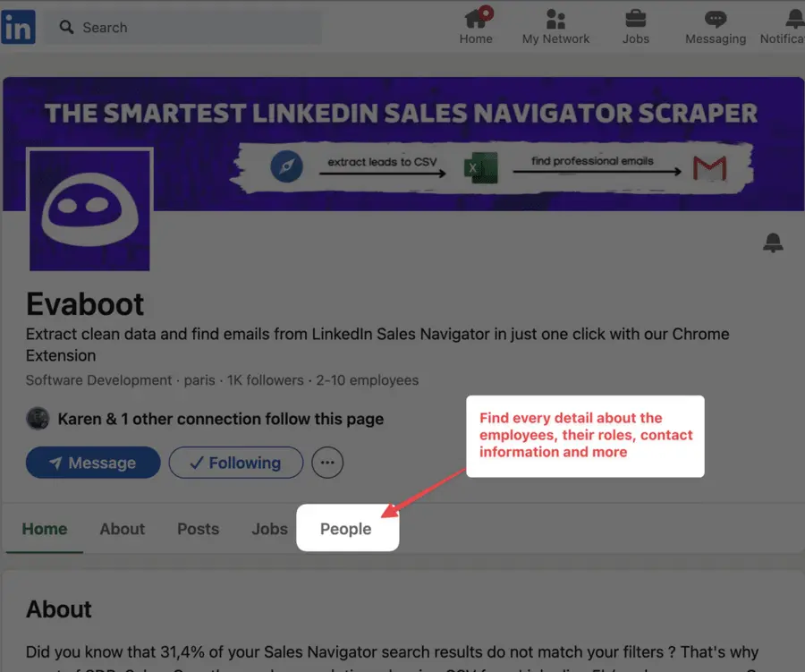Screen dimensions: 805x672
Task: Click the LinkedIn logo
Action: (18, 27)
